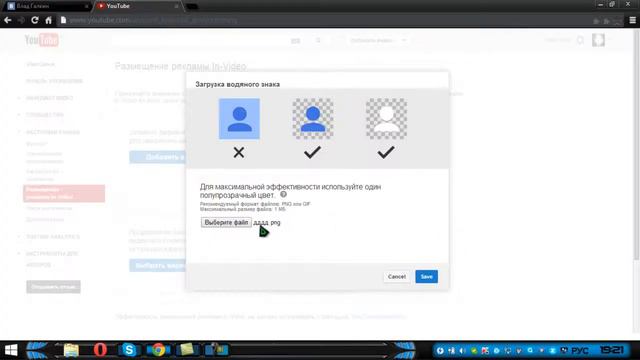
Task: Select the solid blue background avatar example
Action: click(239, 119)
